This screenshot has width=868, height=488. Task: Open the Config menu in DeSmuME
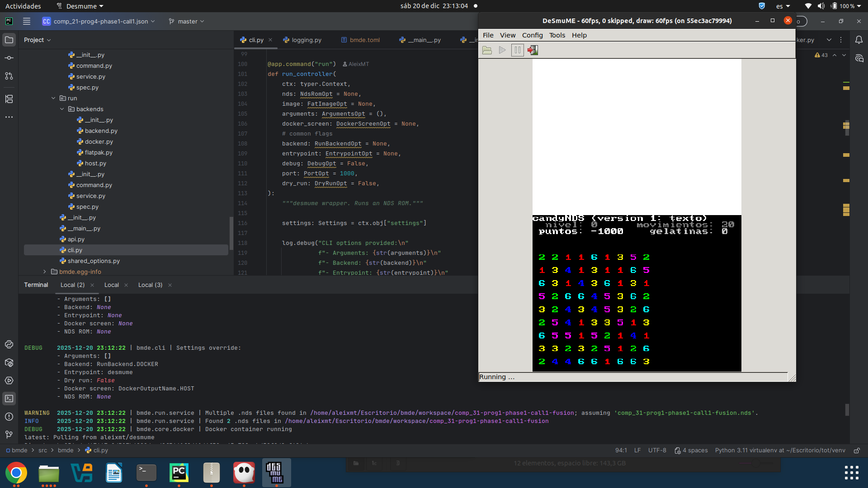[533, 35]
